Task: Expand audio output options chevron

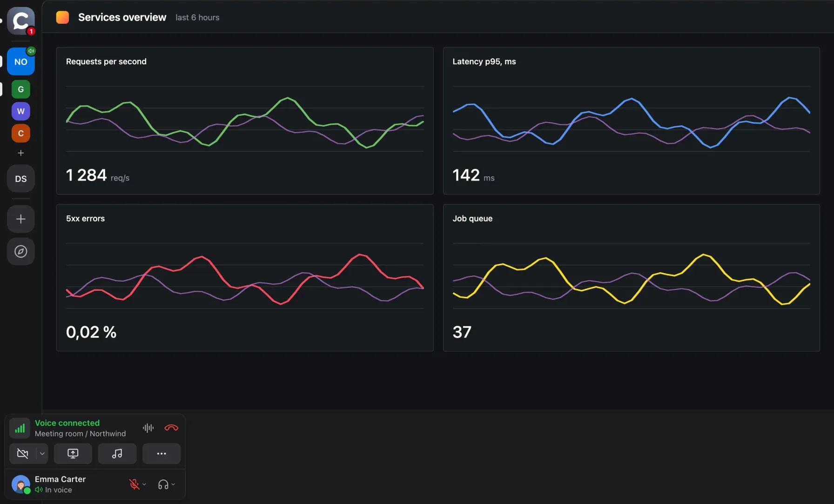Action: (x=173, y=484)
